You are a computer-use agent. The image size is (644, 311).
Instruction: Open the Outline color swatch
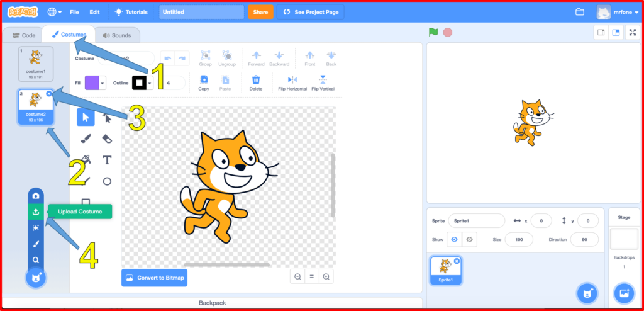(x=143, y=82)
